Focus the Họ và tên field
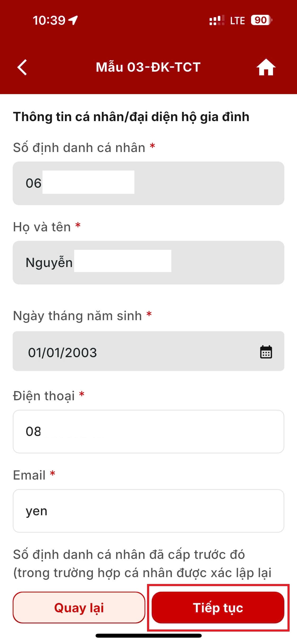Viewport: 297px width, 644px height. click(148, 263)
